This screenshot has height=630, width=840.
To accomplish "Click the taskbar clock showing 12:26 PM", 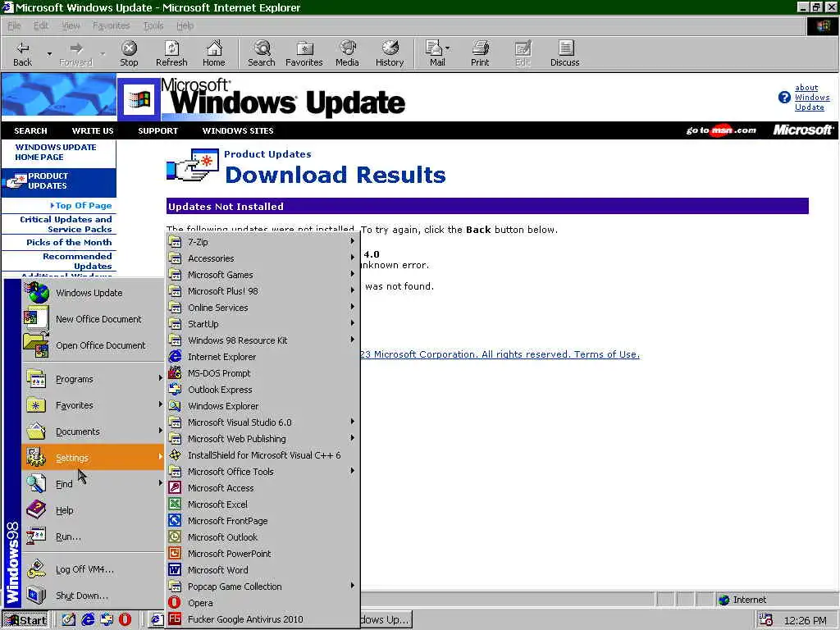I will pyautogui.click(x=805, y=620).
